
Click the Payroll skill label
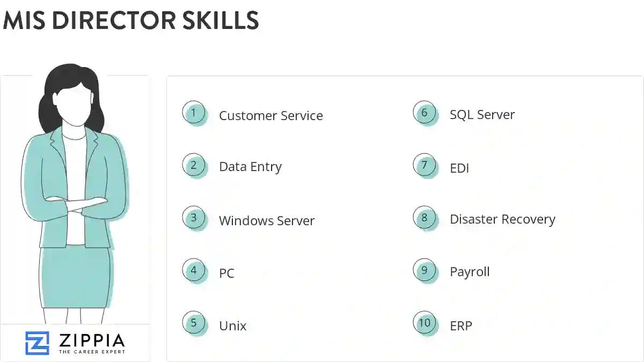click(x=470, y=272)
